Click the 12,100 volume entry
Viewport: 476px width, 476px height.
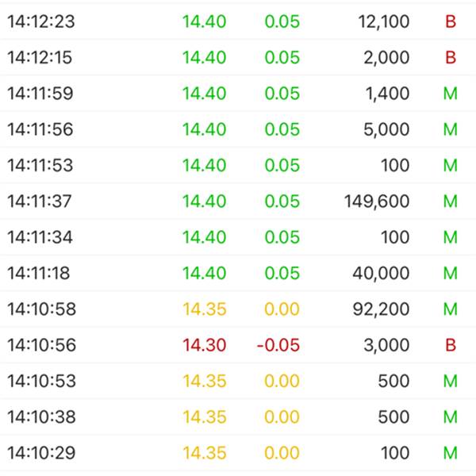click(x=384, y=22)
